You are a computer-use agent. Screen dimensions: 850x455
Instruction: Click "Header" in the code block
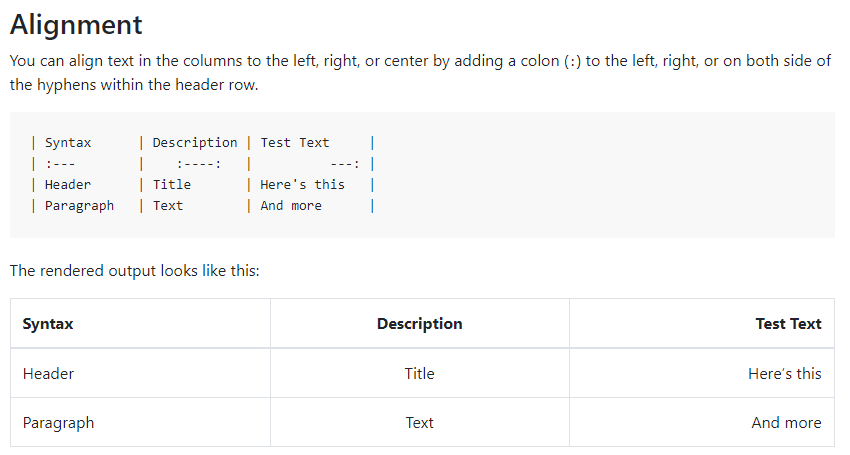point(68,185)
